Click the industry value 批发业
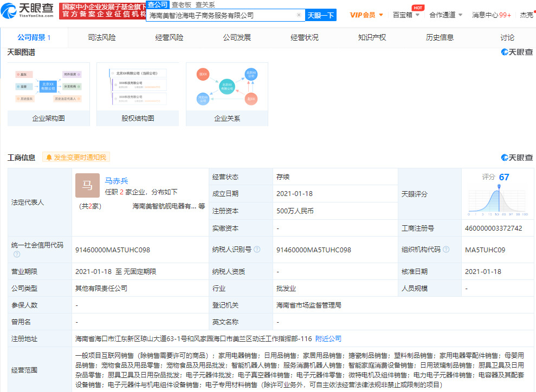 point(286,289)
